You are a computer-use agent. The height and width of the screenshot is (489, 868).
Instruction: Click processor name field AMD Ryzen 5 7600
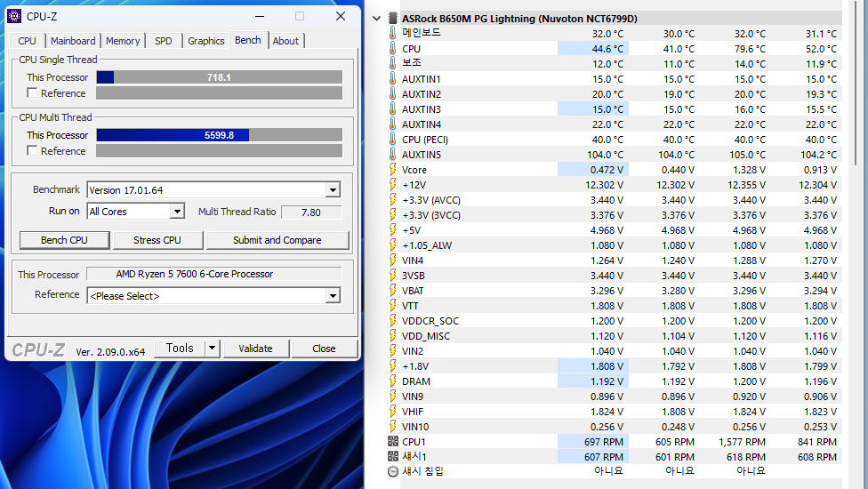[x=214, y=274]
